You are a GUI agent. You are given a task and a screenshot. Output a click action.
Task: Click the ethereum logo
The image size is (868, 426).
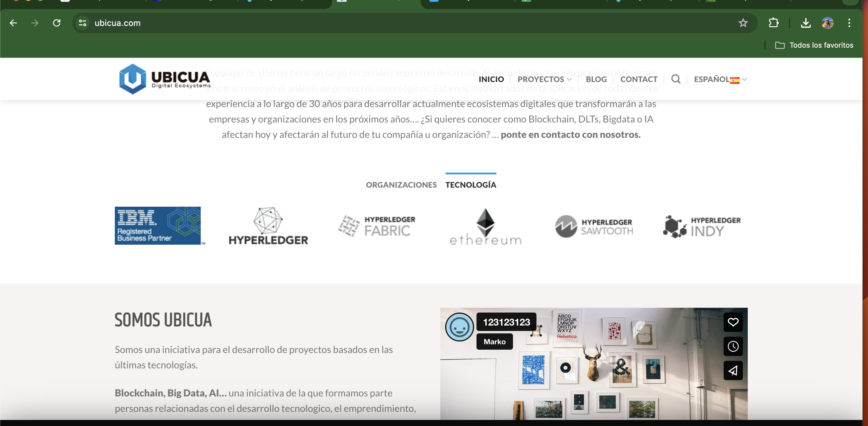point(485,226)
